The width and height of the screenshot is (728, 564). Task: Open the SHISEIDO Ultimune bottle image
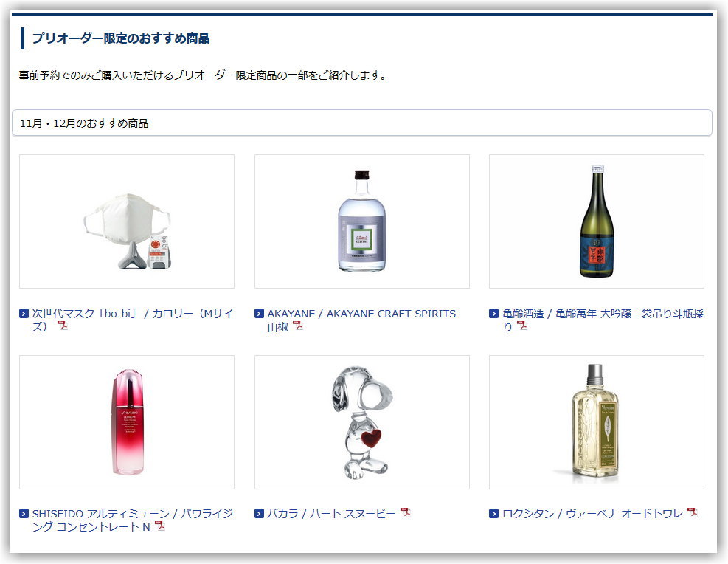127,422
